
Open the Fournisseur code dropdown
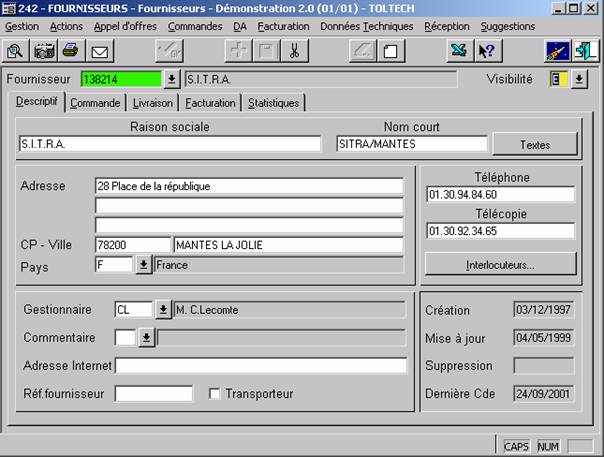pos(171,79)
